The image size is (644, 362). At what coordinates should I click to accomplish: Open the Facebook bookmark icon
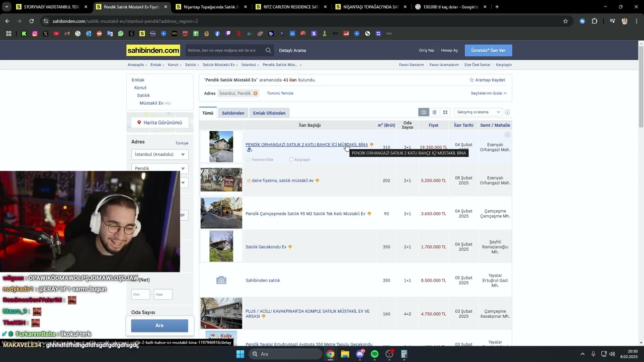coord(217,34)
